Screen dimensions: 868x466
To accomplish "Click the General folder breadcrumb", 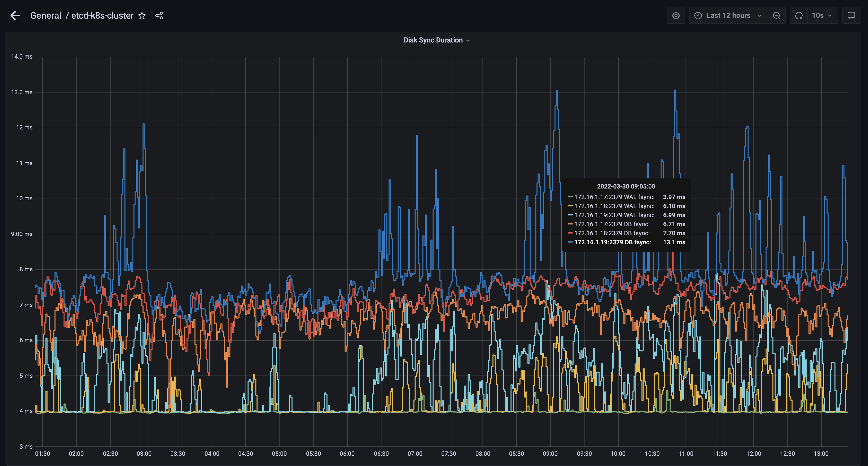I will (x=45, y=16).
